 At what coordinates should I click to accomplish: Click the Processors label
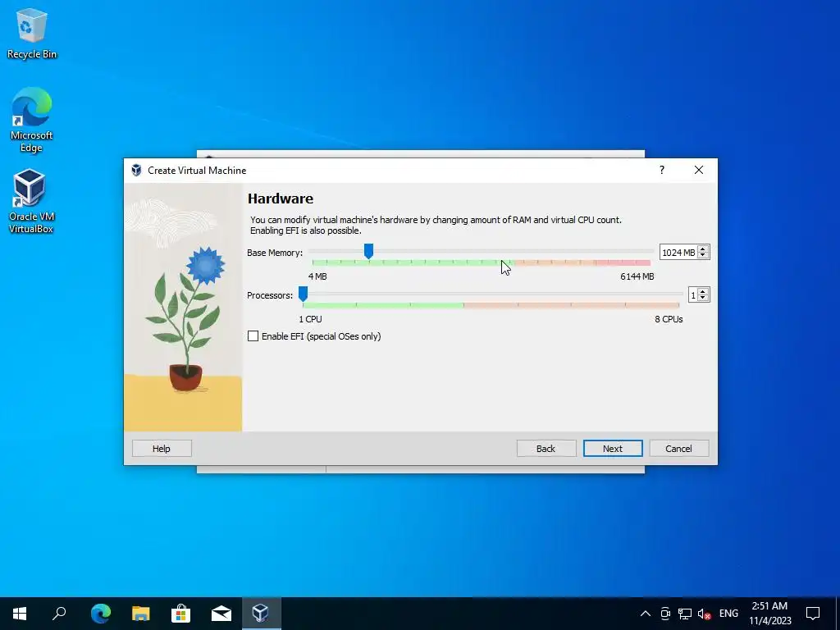[x=269, y=295]
